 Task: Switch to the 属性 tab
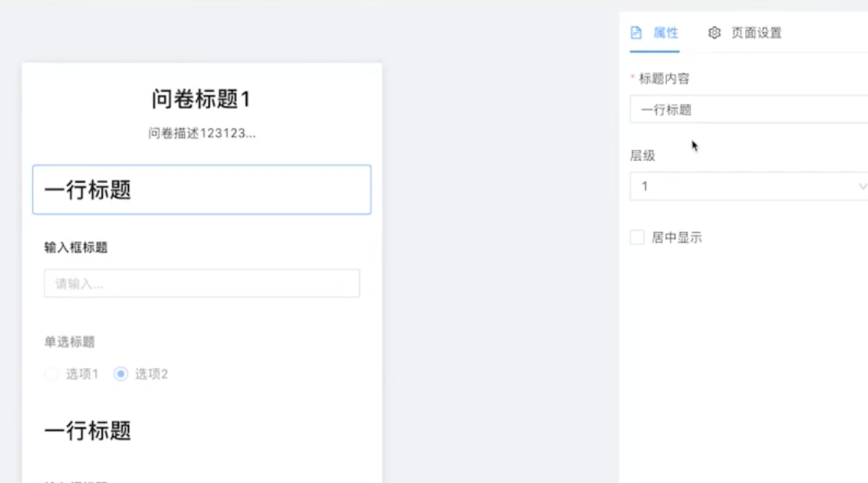655,33
